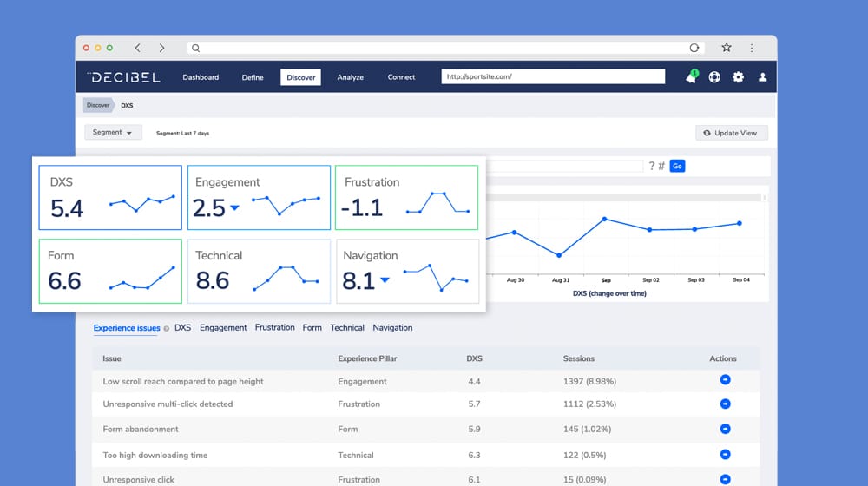Switch to the Engagement tab
The width and height of the screenshot is (868, 486).
tap(223, 328)
